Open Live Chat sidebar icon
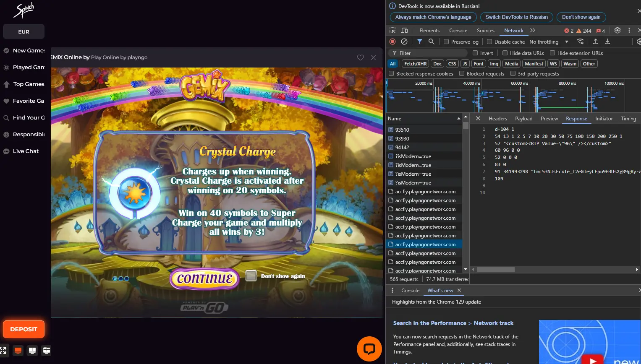Screen dimensions: 641x364 [6, 151]
